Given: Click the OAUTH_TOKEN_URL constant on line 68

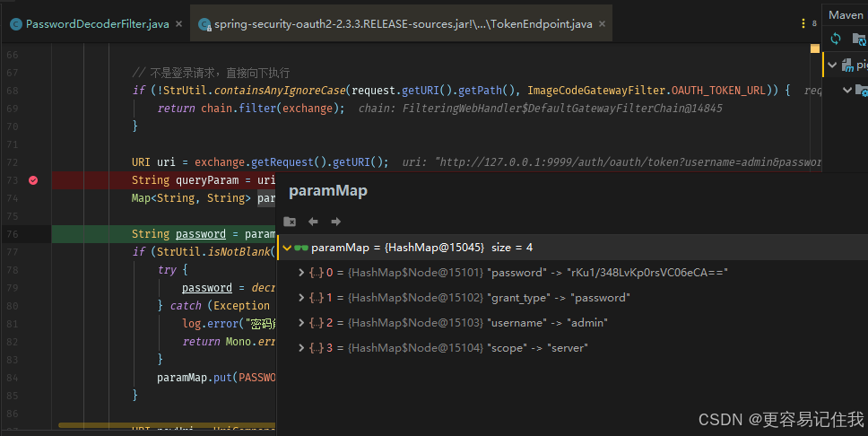Looking at the screenshot, I should 718,91.
